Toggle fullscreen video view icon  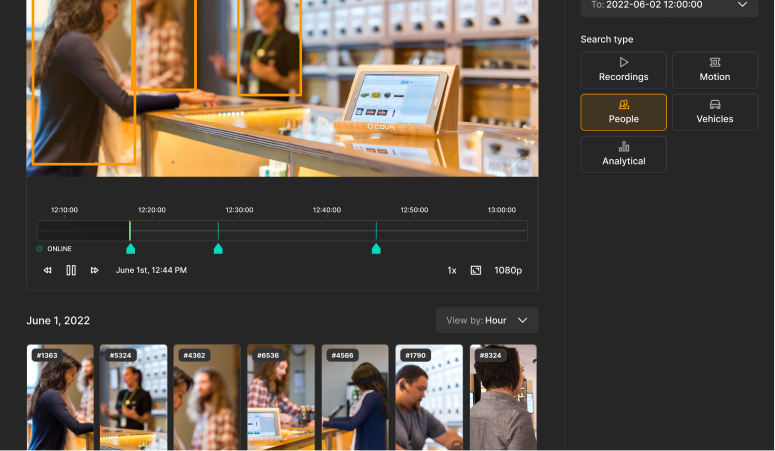click(475, 270)
